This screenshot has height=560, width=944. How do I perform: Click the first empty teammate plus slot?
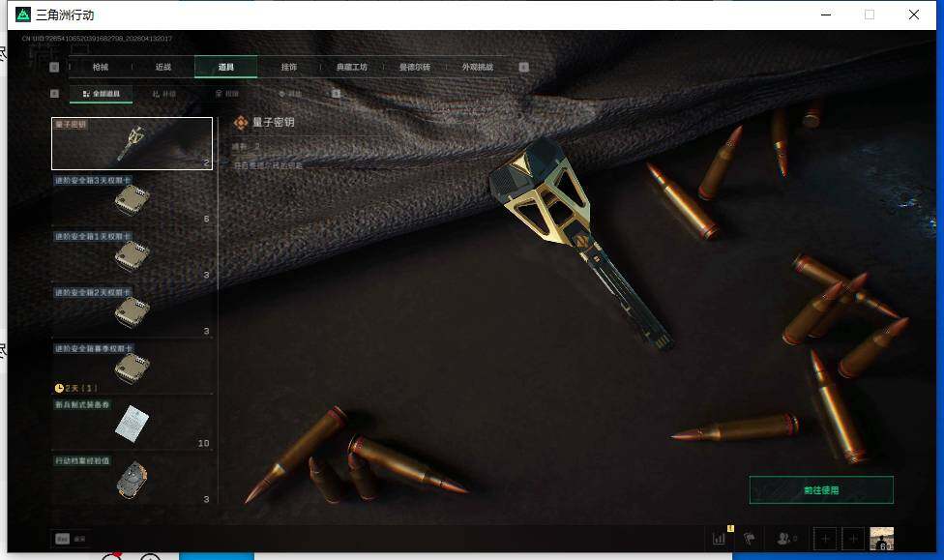tap(825, 539)
